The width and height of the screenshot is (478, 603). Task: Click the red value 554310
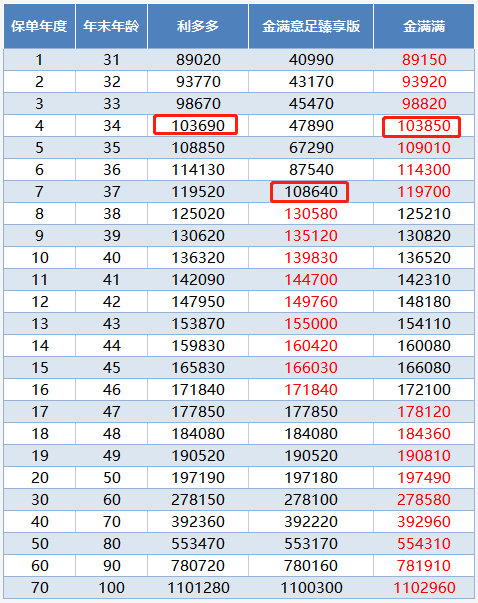[x=424, y=543]
